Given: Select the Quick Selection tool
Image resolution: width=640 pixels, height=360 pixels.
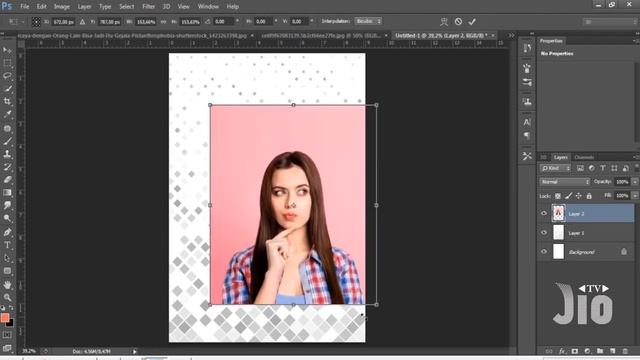Looking at the screenshot, I should (7, 89).
